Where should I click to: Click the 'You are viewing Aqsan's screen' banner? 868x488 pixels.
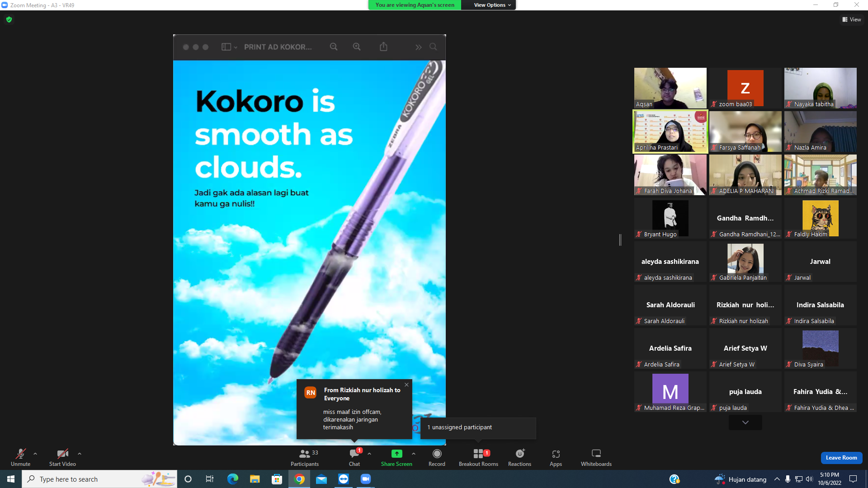point(415,5)
